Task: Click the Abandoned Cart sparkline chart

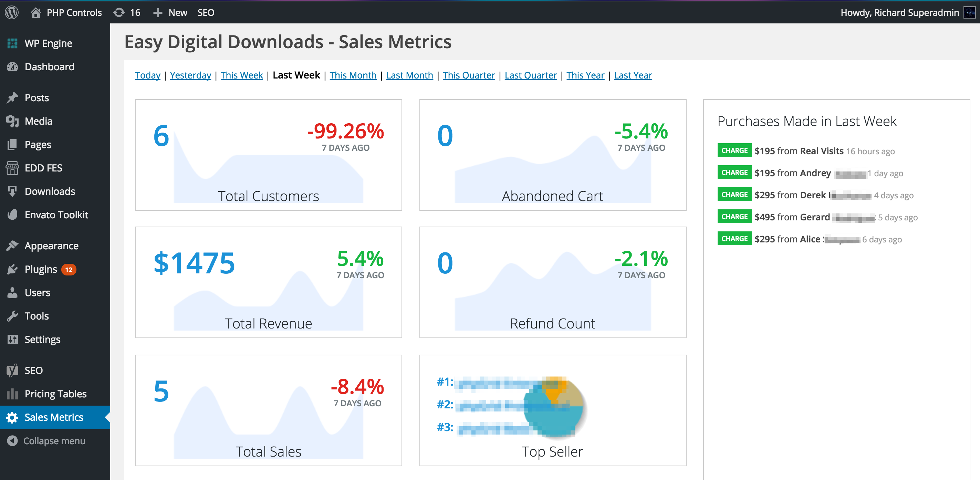Action: (552, 169)
